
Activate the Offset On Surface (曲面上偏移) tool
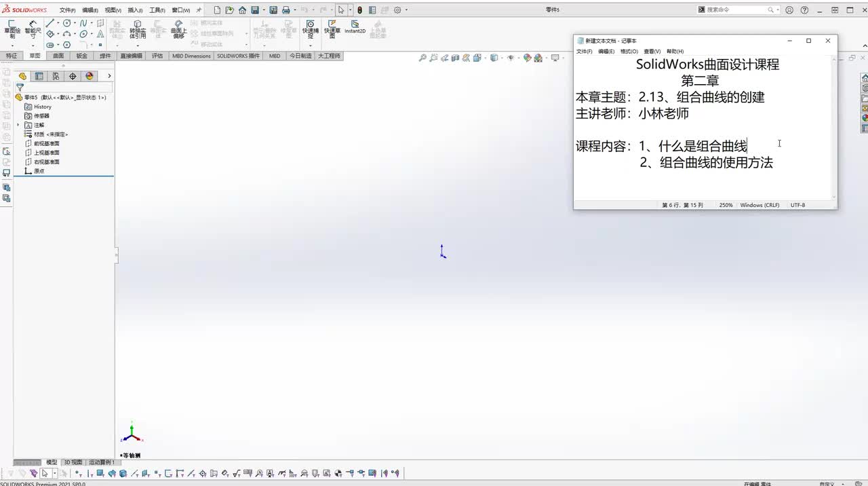coord(178,30)
